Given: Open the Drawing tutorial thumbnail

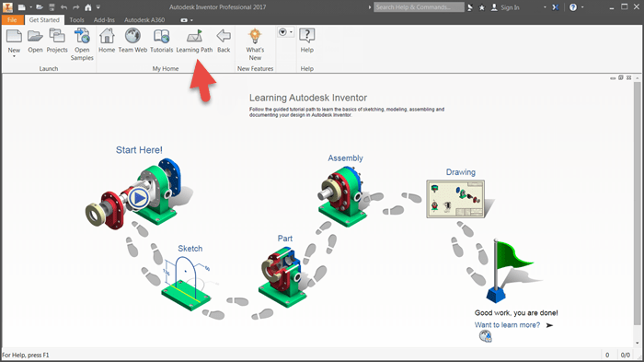Looking at the screenshot, I should click(x=455, y=199).
